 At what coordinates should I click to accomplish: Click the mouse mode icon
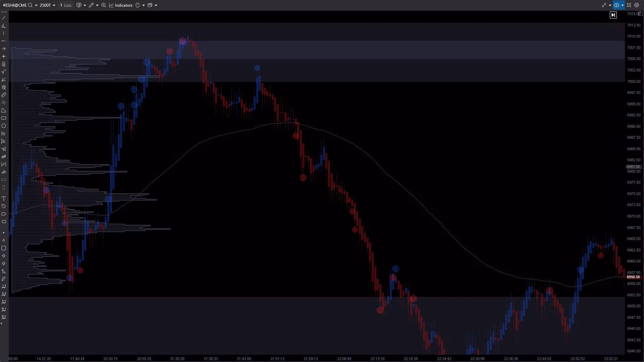tap(138, 5)
